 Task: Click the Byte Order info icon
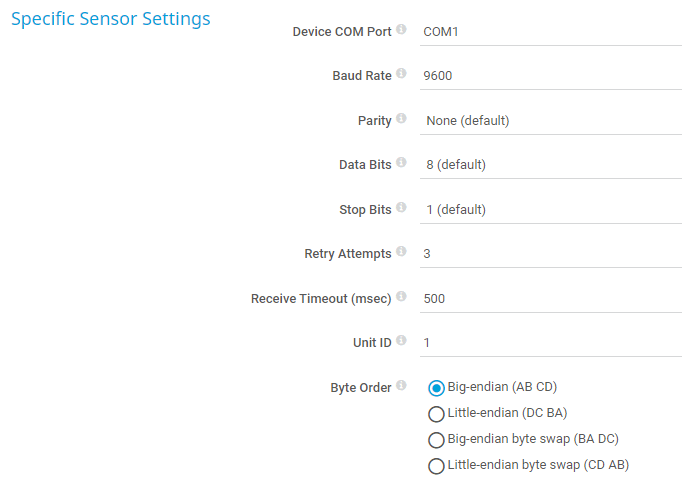(x=401, y=386)
